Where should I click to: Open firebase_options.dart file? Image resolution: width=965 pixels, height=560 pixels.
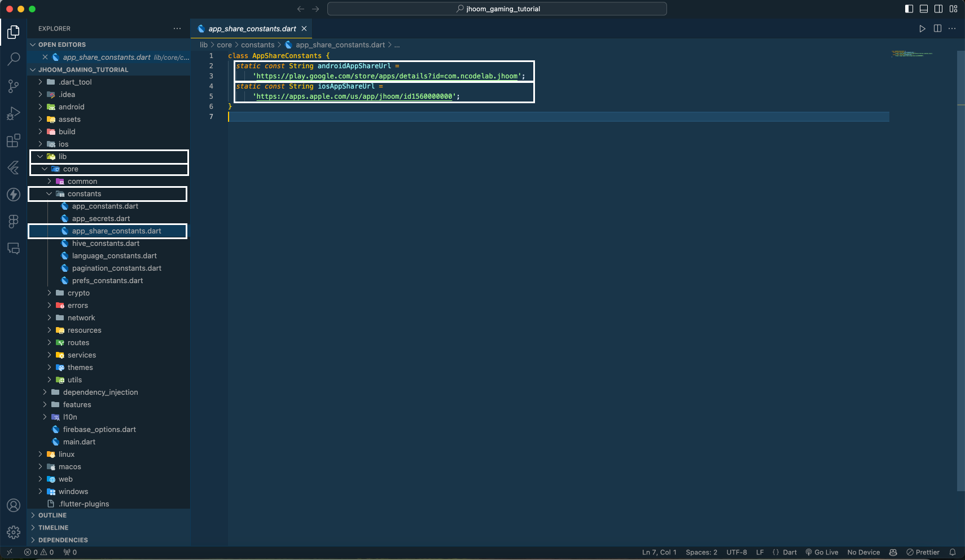(99, 430)
